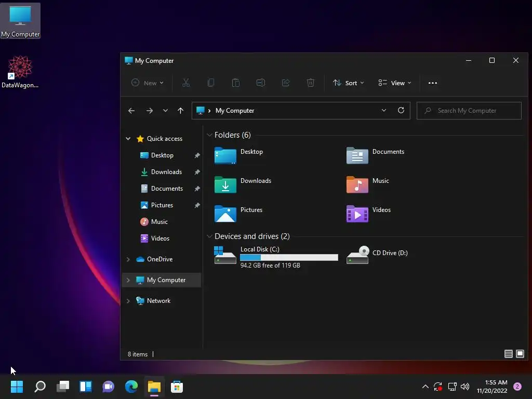Click the Delete trash icon
Viewport: 532px width, 399px height.
tap(311, 83)
